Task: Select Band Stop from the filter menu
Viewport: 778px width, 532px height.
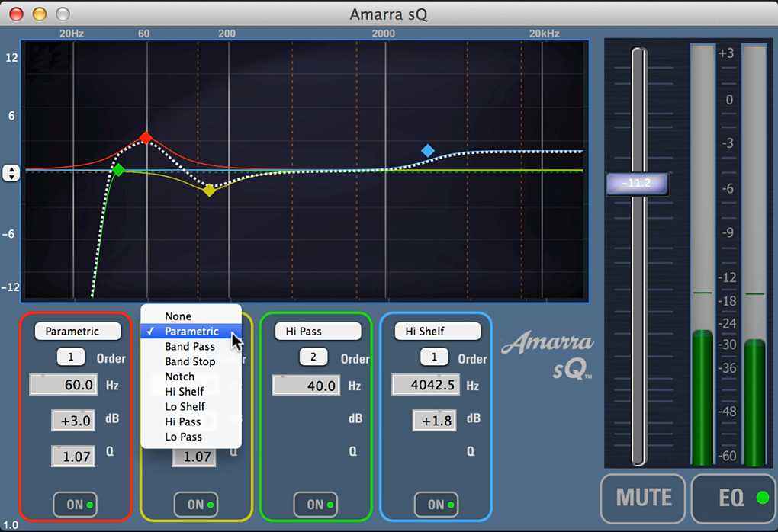Action: [x=190, y=361]
